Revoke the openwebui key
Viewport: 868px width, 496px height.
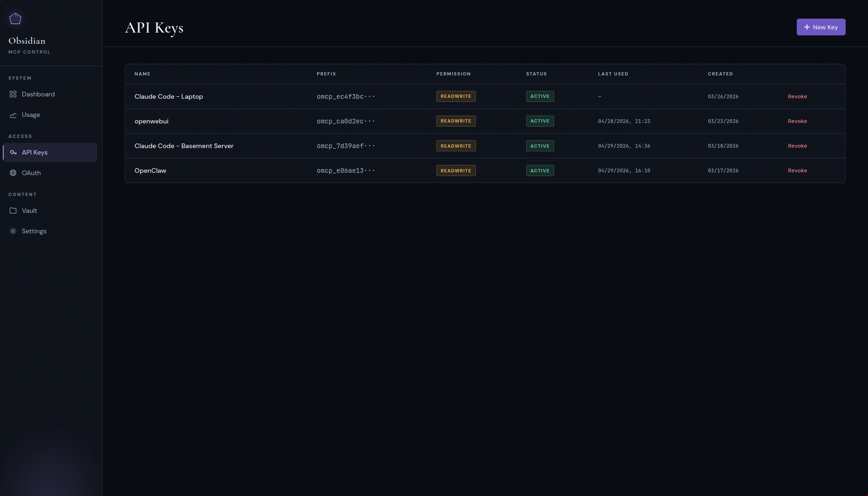(797, 121)
